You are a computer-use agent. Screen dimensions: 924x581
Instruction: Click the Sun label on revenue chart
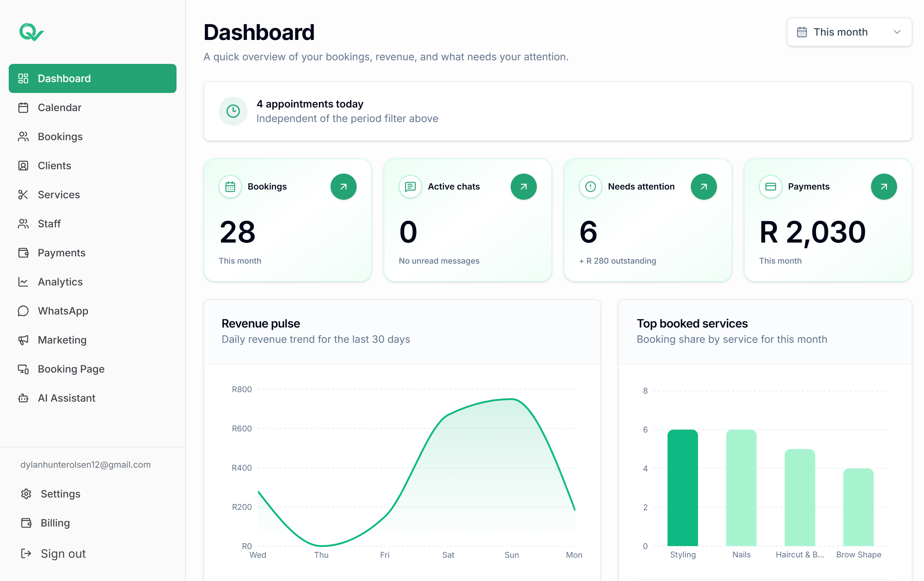click(511, 555)
